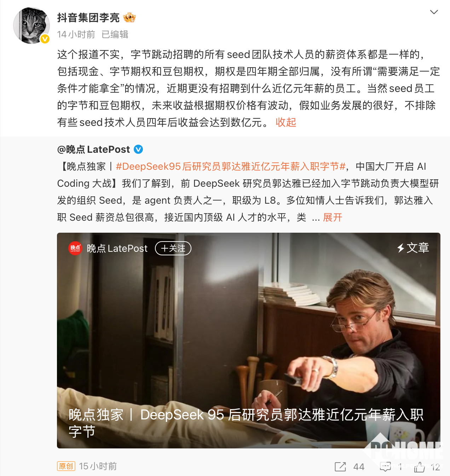The width and height of the screenshot is (450, 476).
Task: Open @晚点LatePost reposted author link
Action: tap(94, 150)
